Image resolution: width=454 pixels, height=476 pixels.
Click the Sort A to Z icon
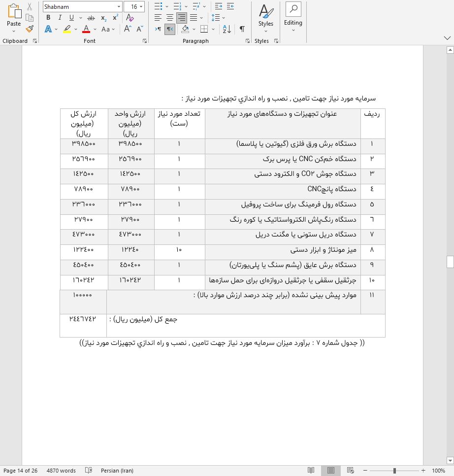pyautogui.click(x=227, y=29)
